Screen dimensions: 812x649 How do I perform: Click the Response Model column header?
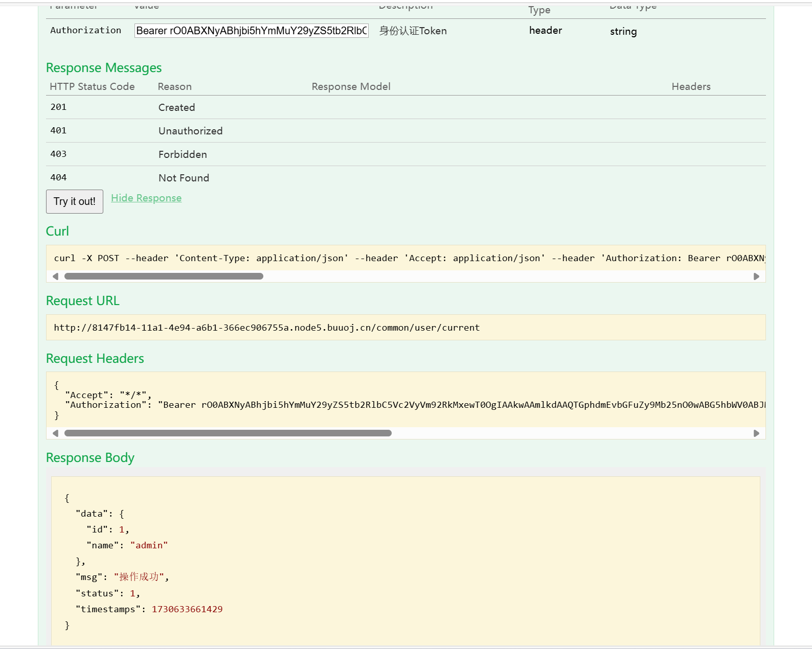(x=351, y=87)
